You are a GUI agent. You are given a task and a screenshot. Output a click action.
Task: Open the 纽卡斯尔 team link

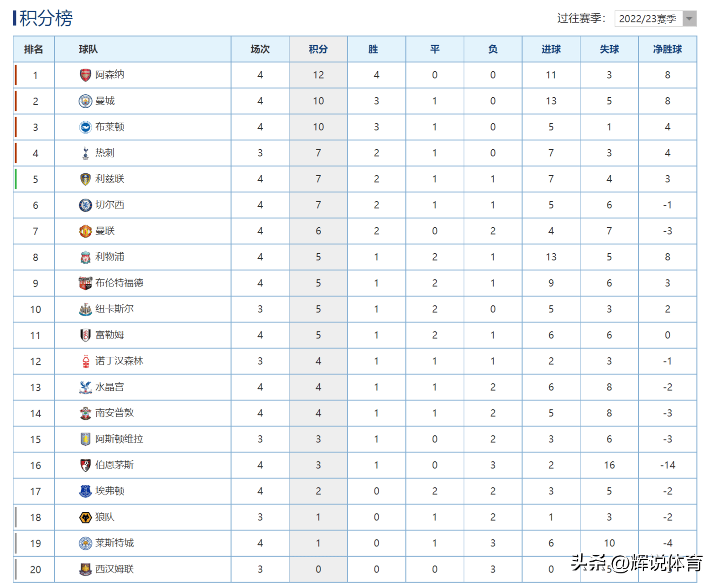point(115,309)
